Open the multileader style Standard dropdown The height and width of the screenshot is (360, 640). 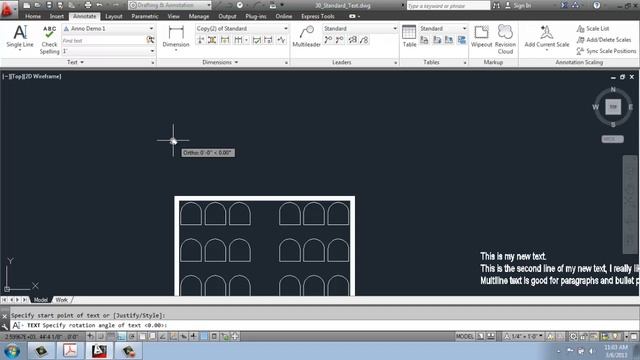pyautogui.click(x=360, y=29)
